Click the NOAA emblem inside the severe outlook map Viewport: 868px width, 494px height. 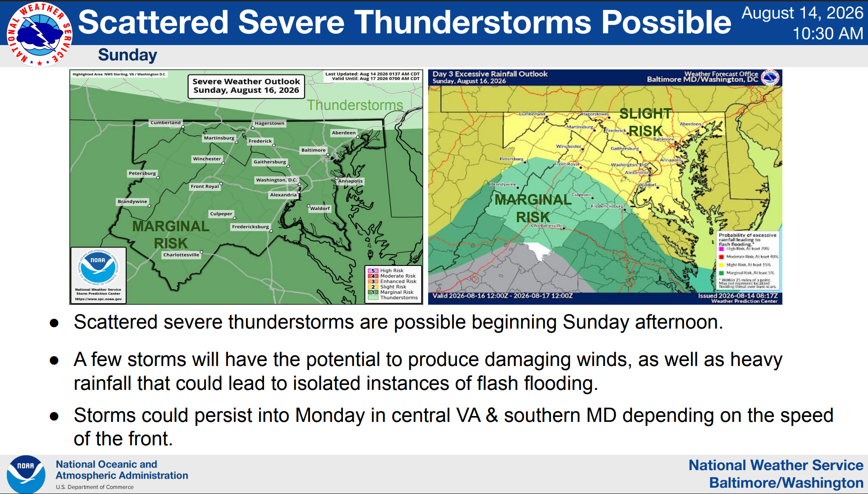(x=98, y=266)
